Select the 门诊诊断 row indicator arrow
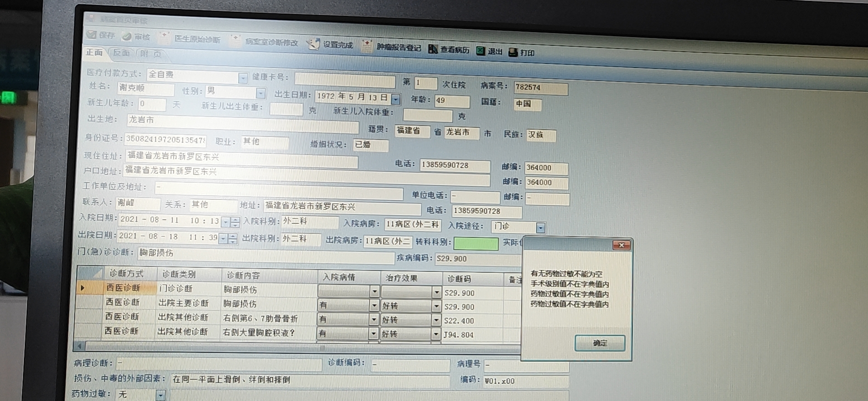Screen dimensions: 868x401 click(82, 288)
